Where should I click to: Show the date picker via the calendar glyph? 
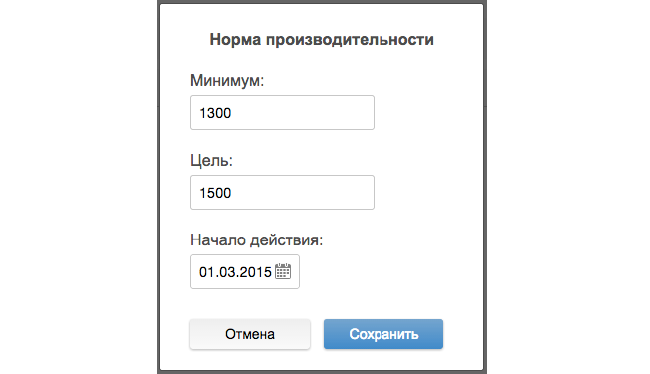(x=283, y=271)
